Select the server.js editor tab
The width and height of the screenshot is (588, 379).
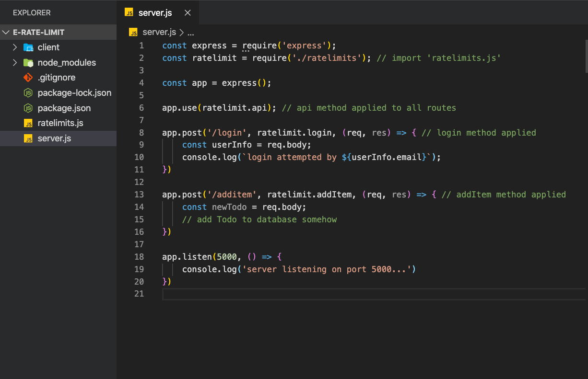(x=155, y=13)
